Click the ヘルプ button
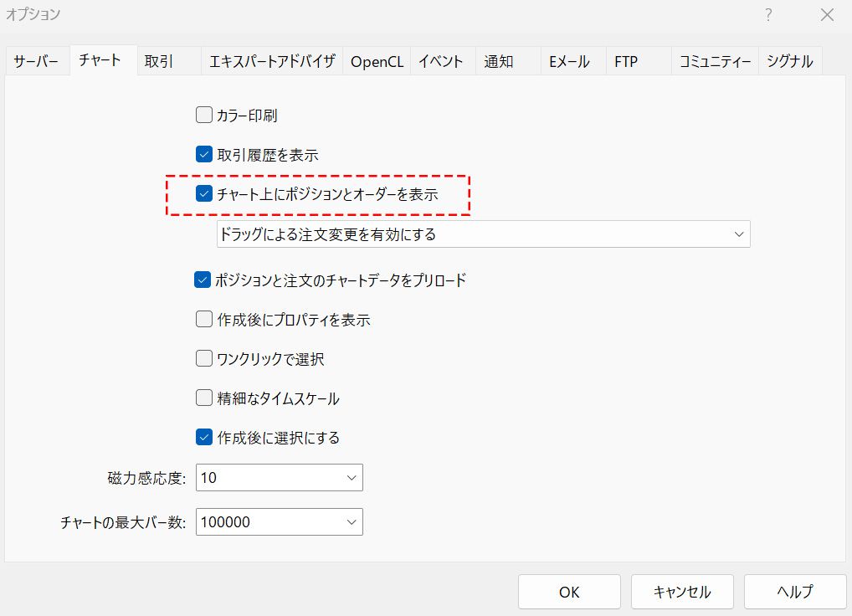The width and height of the screenshot is (852, 616). (x=794, y=592)
